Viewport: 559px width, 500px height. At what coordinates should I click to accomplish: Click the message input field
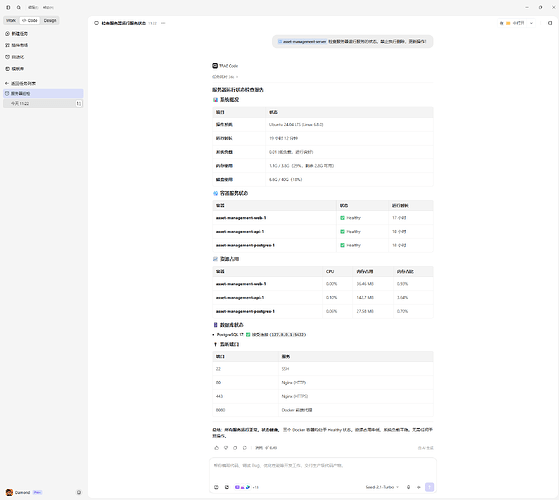[323, 469]
